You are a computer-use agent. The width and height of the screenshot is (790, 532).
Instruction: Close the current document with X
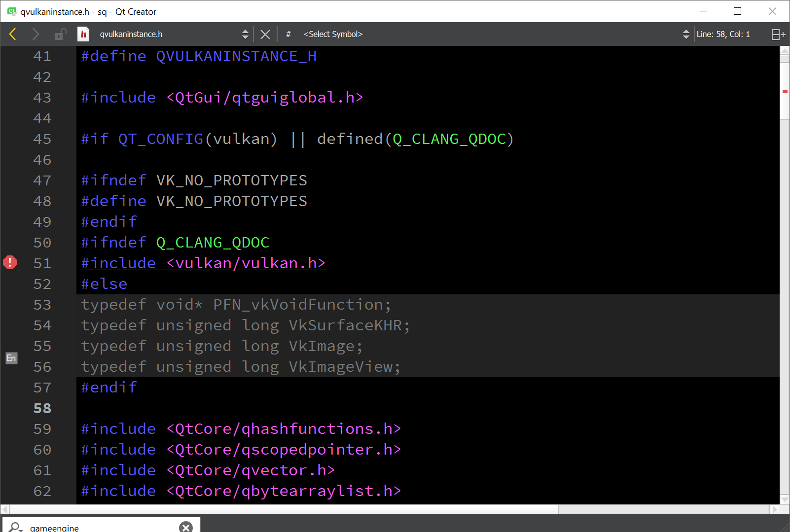(265, 34)
